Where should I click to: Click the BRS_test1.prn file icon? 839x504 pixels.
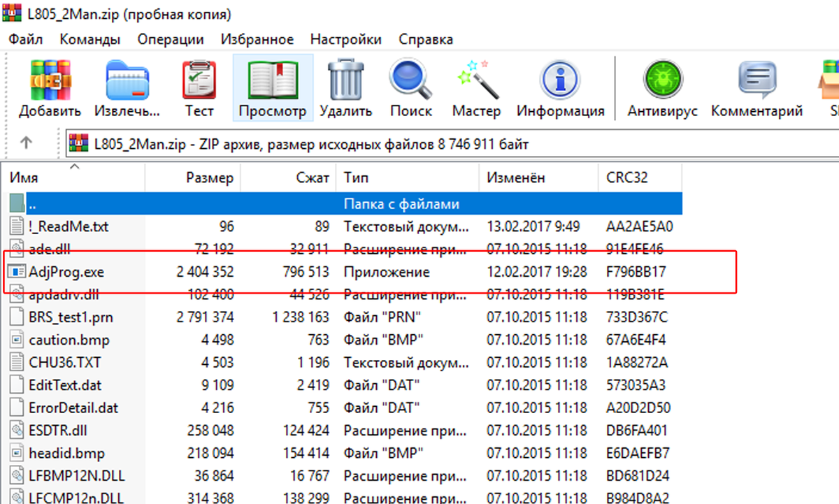[17, 317]
